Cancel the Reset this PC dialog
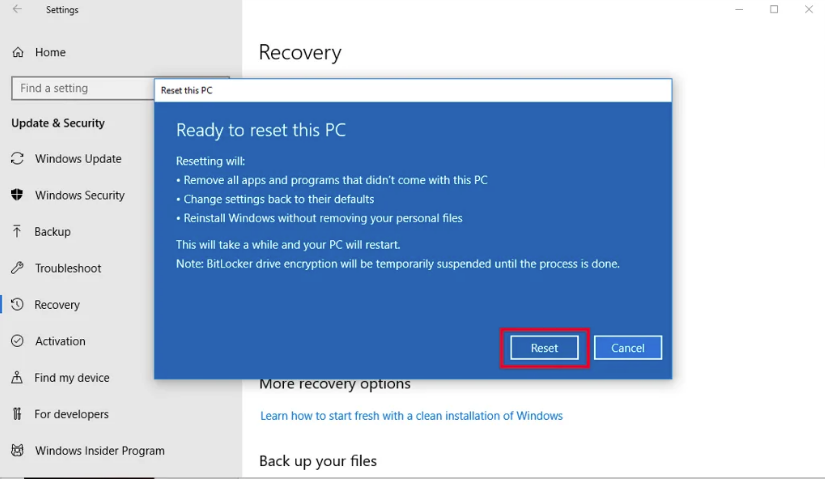Image resolution: width=825 pixels, height=480 pixels. pos(628,348)
